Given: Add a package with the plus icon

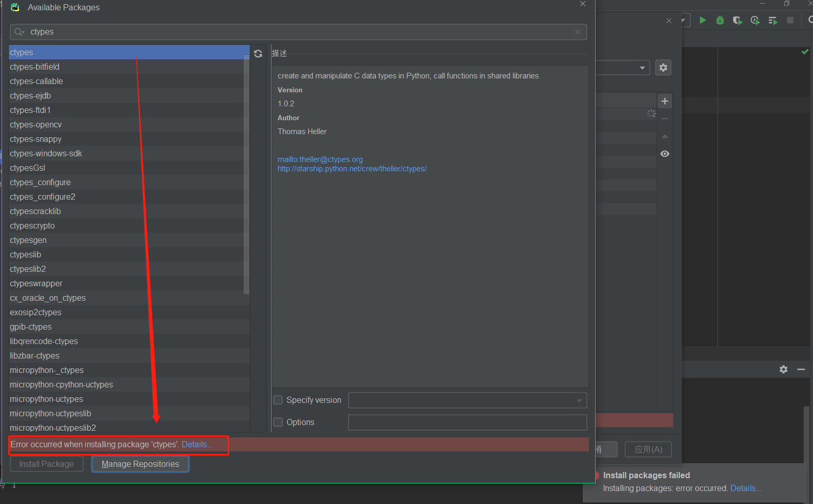Looking at the screenshot, I should click(x=665, y=101).
